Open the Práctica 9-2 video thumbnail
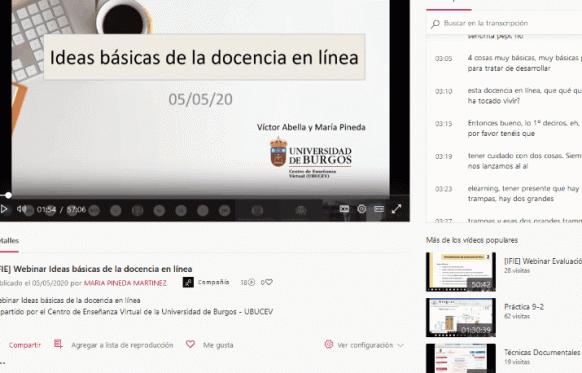The image size is (582, 373). point(461,317)
